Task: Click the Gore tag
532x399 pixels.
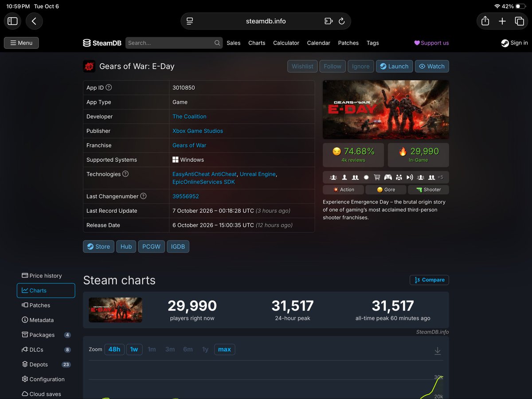Action: 386,190
